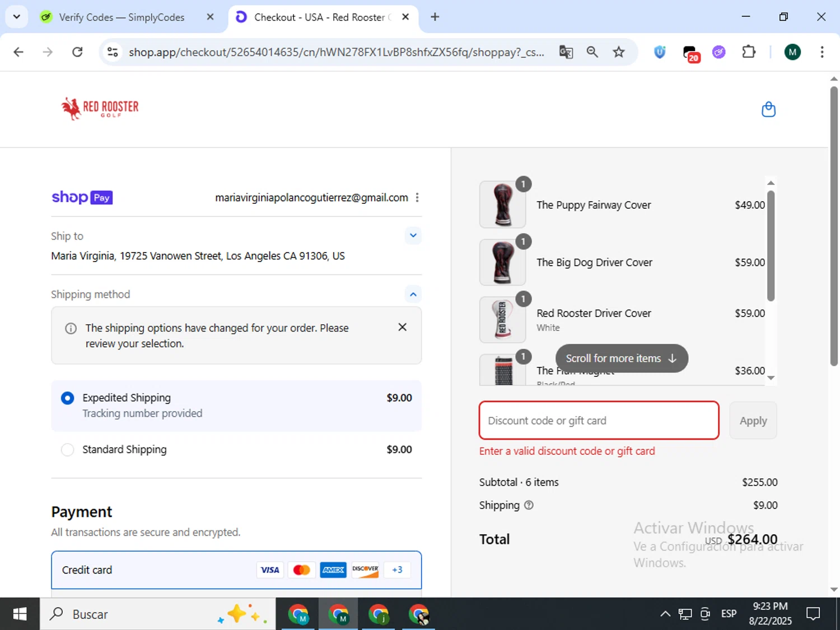The width and height of the screenshot is (840, 630).
Task: Open a new browser tab
Action: click(x=435, y=17)
